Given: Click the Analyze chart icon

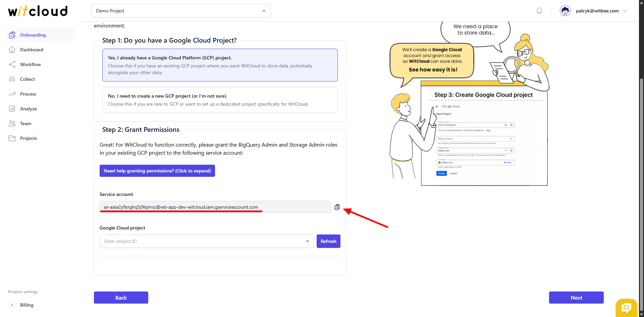Looking at the screenshot, I should point(12,109).
